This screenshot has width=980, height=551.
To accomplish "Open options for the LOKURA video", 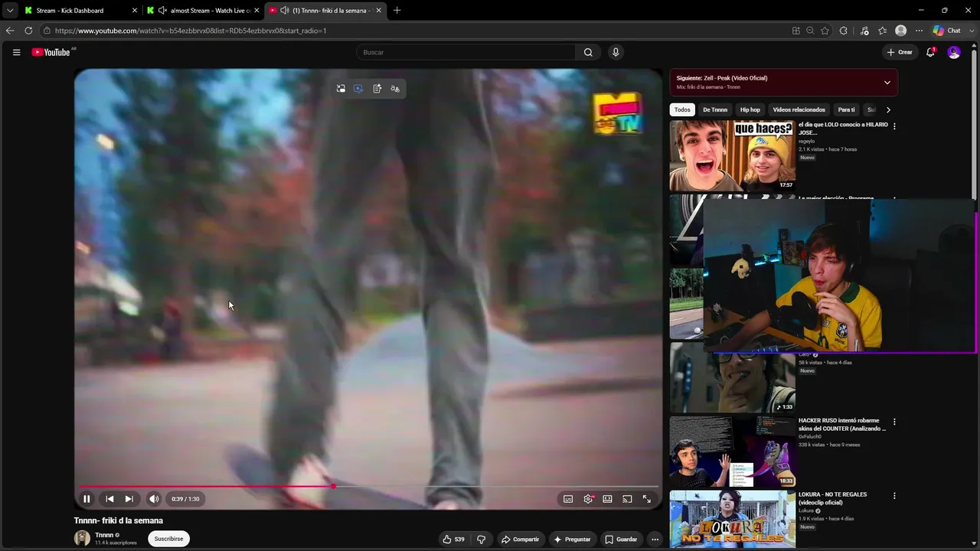I will pos(894,496).
